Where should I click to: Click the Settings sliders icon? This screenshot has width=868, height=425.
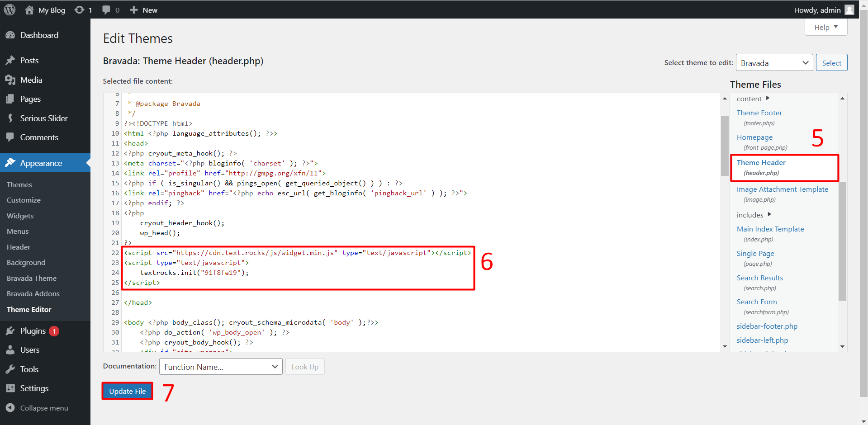(x=10, y=388)
